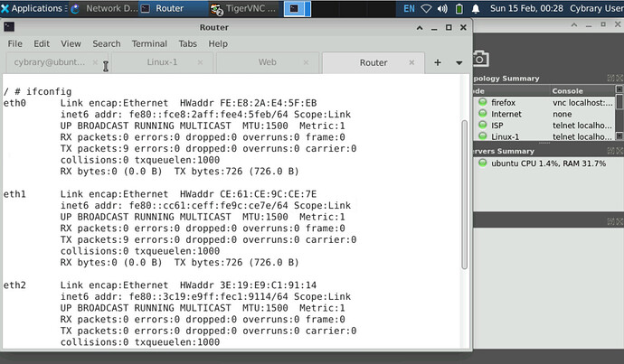The width and height of the screenshot is (624, 364).
Task: Click the green status icon beside ubuntu
Action: pos(482,163)
